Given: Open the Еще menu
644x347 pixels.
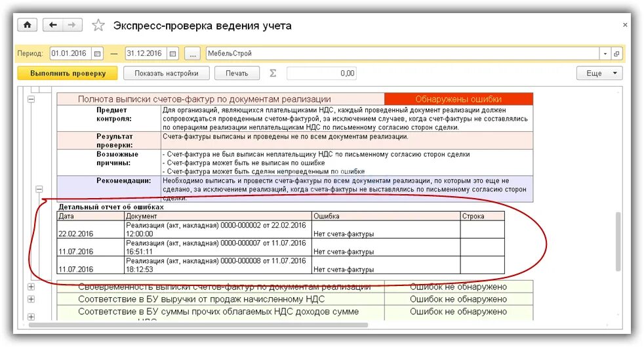Looking at the screenshot, I should (x=599, y=73).
